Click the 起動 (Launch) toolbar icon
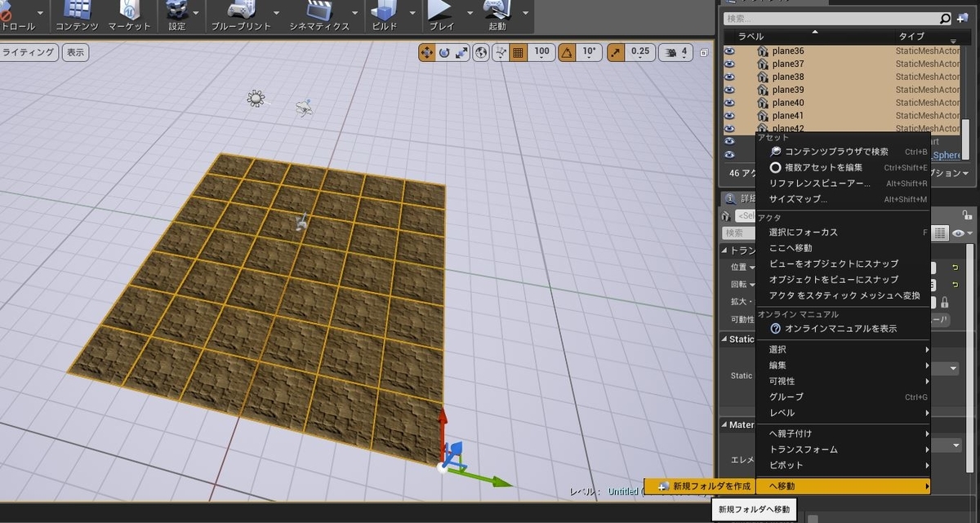Image resolution: width=980 pixels, height=523 pixels. pos(497,10)
